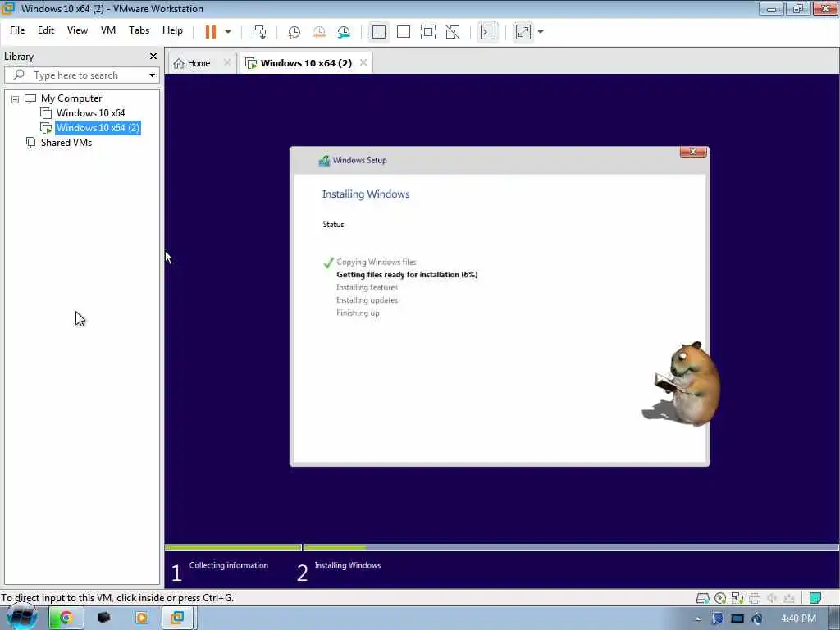Image resolution: width=840 pixels, height=630 pixels.
Task: Click the USB controller status icon
Action: [x=789, y=598]
